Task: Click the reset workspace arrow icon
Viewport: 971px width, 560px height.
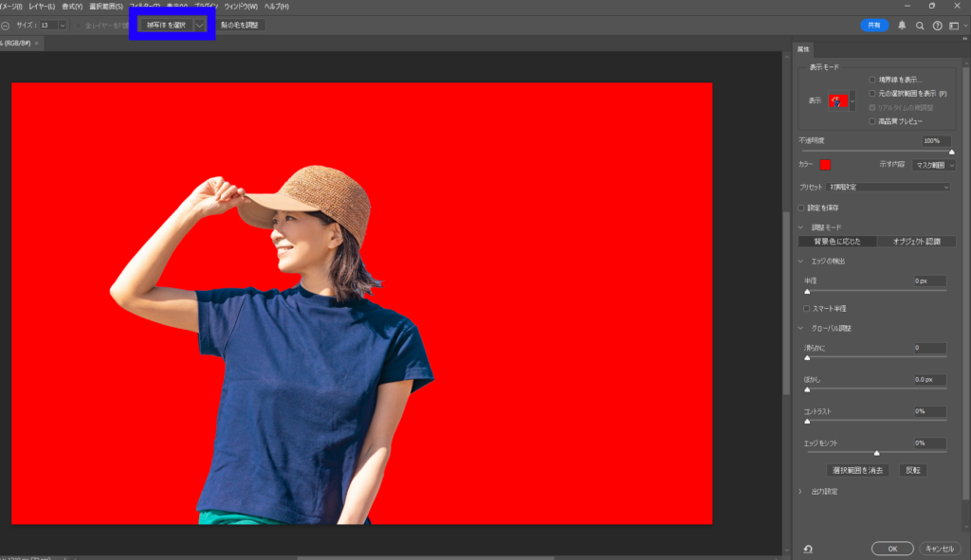Action: [x=808, y=549]
